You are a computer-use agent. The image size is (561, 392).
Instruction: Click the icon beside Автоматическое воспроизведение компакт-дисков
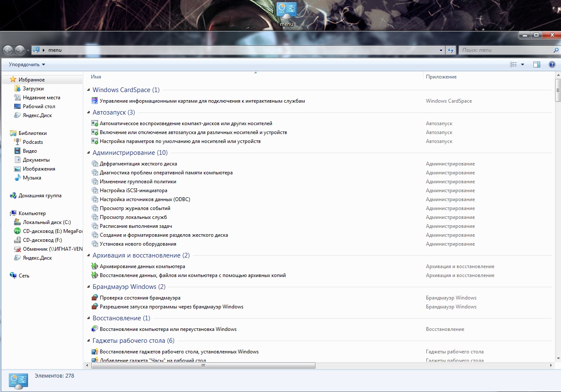95,123
